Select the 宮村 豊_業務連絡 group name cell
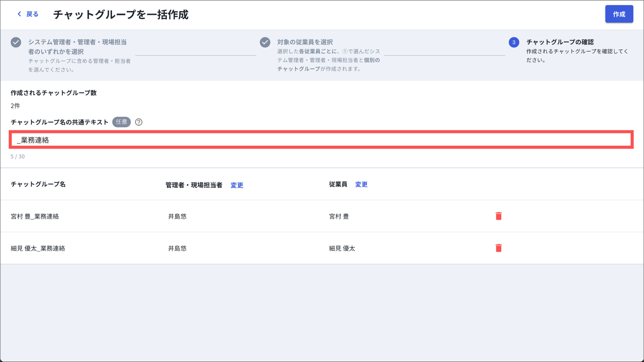The height and width of the screenshot is (362, 644). click(35, 216)
